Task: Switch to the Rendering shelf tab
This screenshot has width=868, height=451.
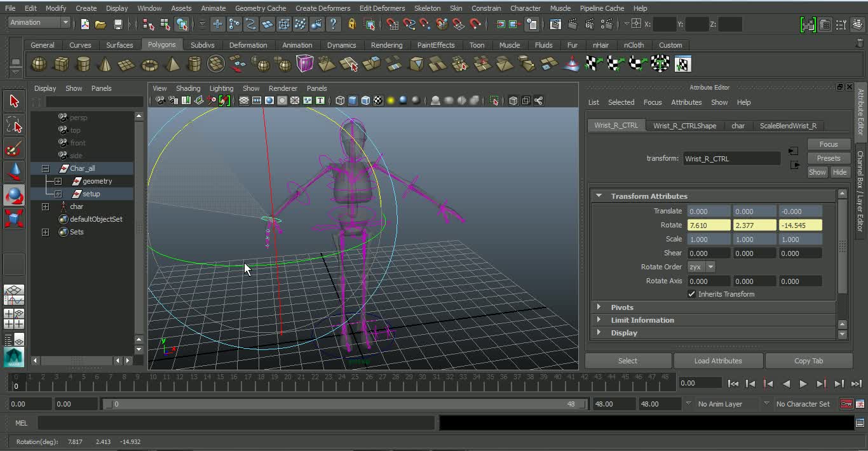Action: (x=386, y=45)
